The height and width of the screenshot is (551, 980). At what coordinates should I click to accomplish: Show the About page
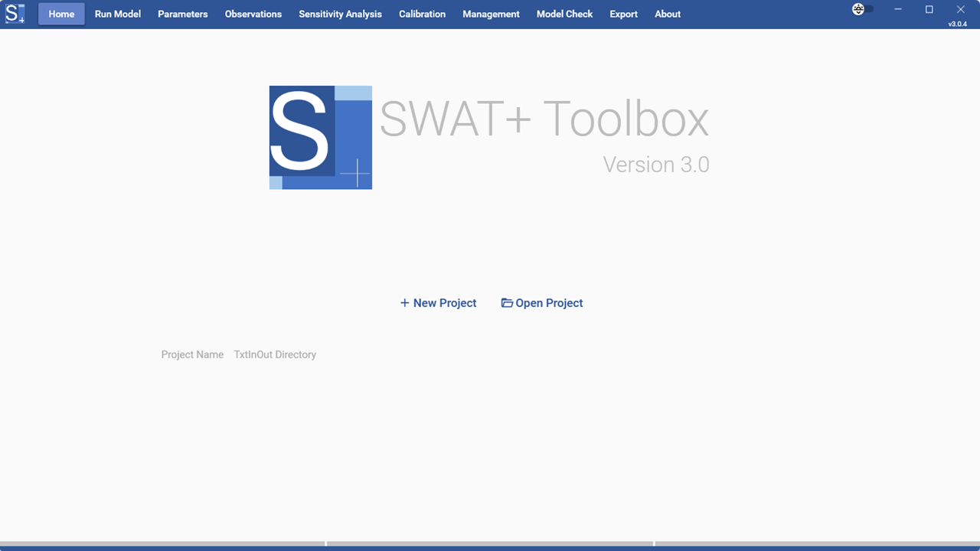pos(668,14)
